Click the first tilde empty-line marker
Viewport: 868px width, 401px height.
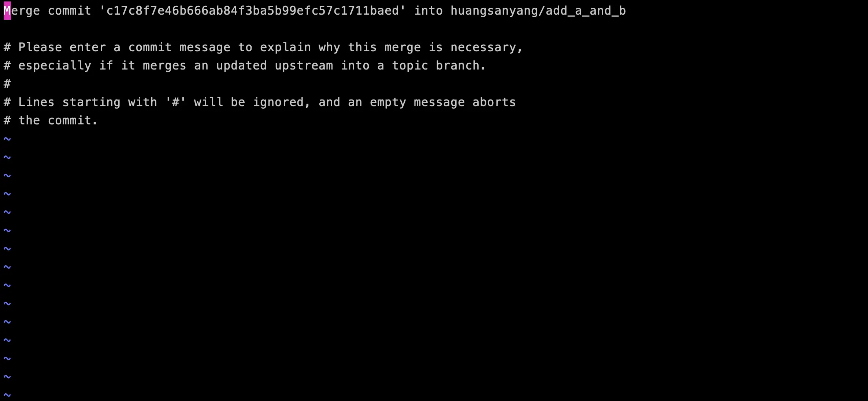point(7,139)
